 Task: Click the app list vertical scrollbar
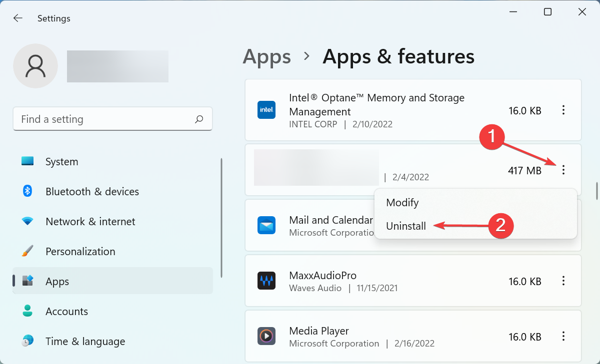click(596, 191)
